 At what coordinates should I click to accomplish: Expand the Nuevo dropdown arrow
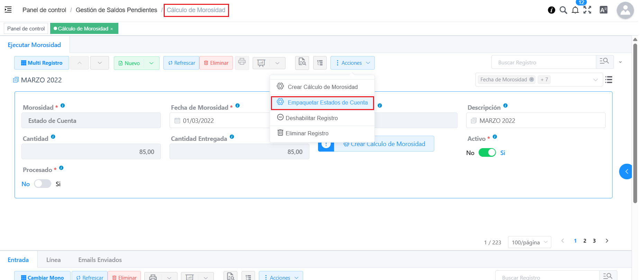coord(152,63)
